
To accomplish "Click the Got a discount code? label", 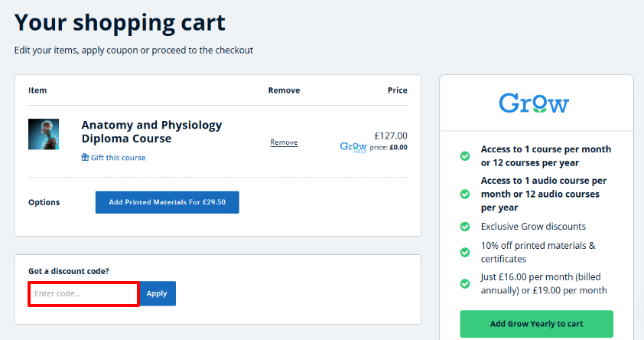I will pyautogui.click(x=69, y=271).
